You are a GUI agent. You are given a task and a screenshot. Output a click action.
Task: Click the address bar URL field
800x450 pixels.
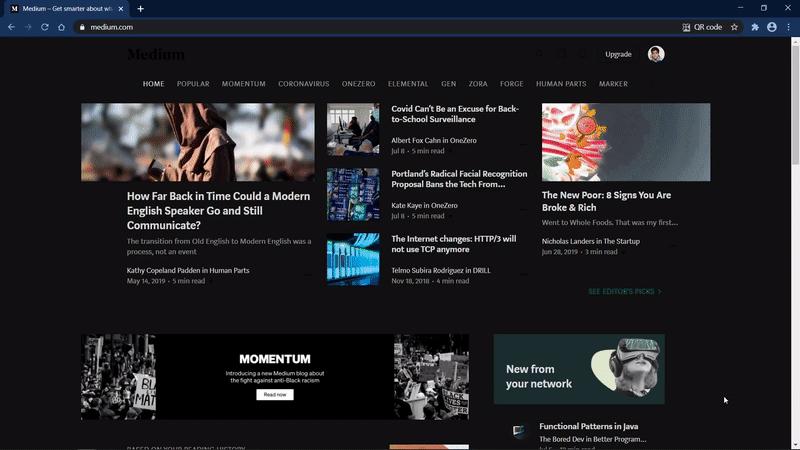click(x=378, y=27)
